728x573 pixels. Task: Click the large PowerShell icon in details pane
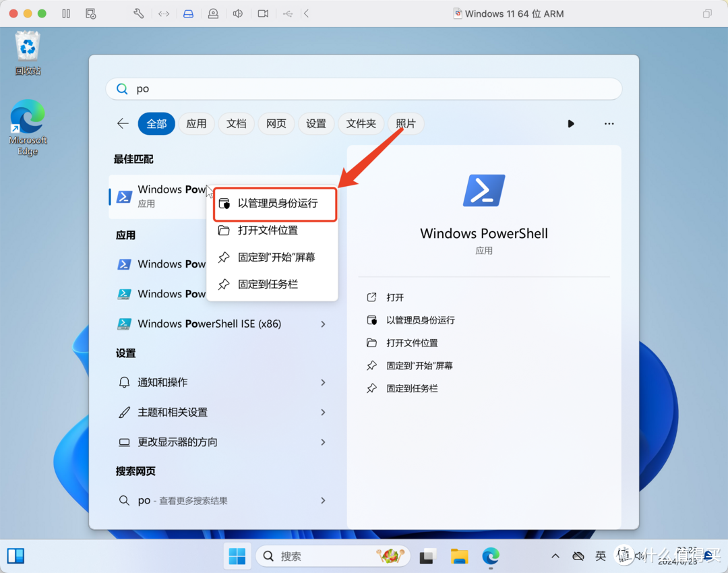[x=484, y=190]
